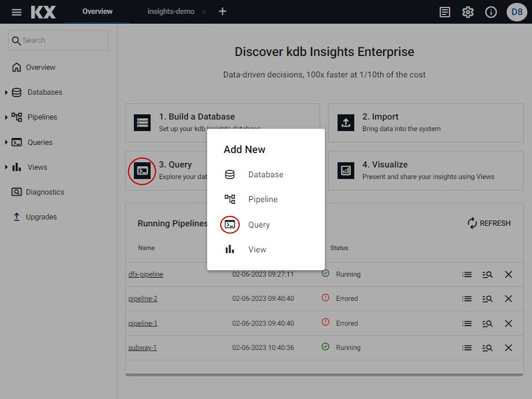
Task: Open Pipelines in the sidebar
Action: (x=43, y=117)
